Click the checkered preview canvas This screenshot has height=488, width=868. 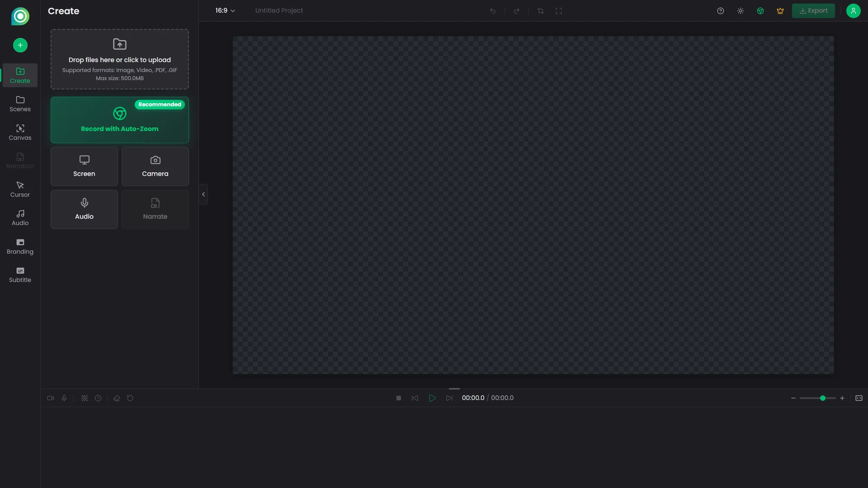tap(533, 205)
